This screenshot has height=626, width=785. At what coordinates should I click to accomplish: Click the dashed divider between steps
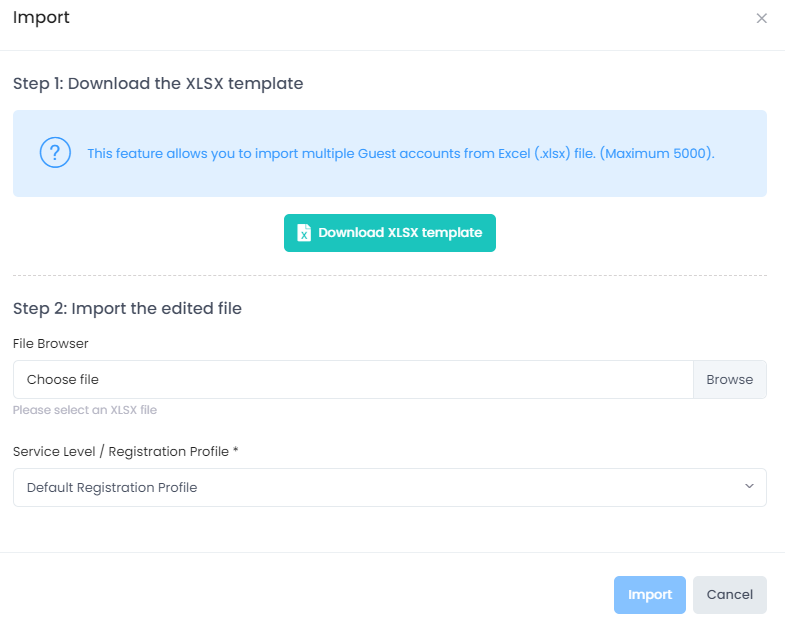pos(389,275)
